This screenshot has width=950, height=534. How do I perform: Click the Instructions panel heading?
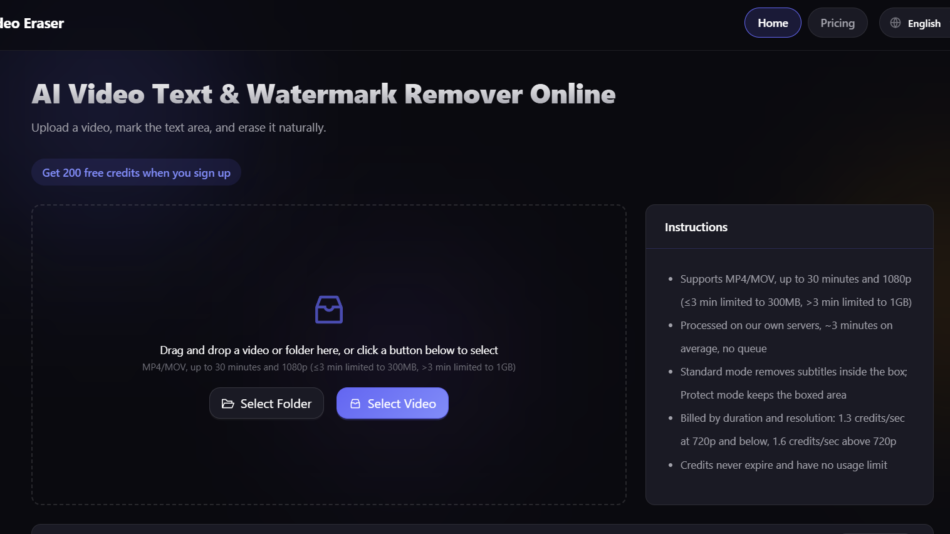coord(696,227)
